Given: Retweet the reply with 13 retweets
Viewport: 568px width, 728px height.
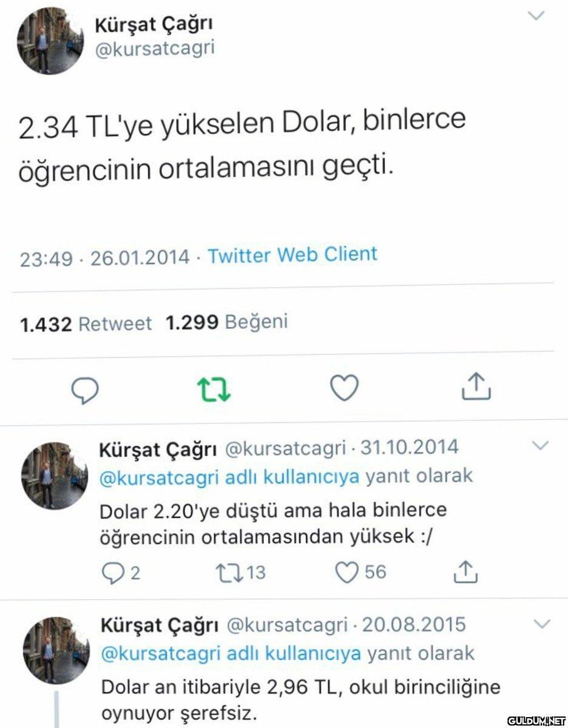Looking at the screenshot, I should coord(240,573).
